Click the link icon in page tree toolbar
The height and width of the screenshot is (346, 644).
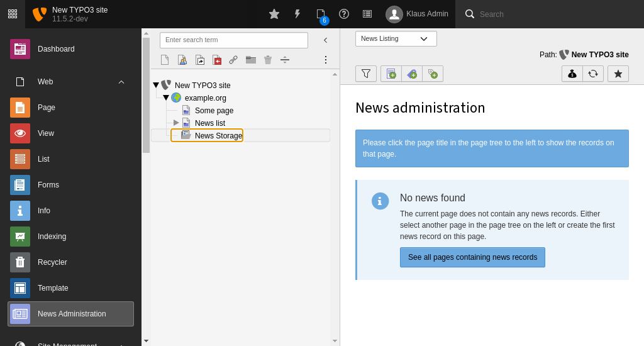tap(233, 60)
